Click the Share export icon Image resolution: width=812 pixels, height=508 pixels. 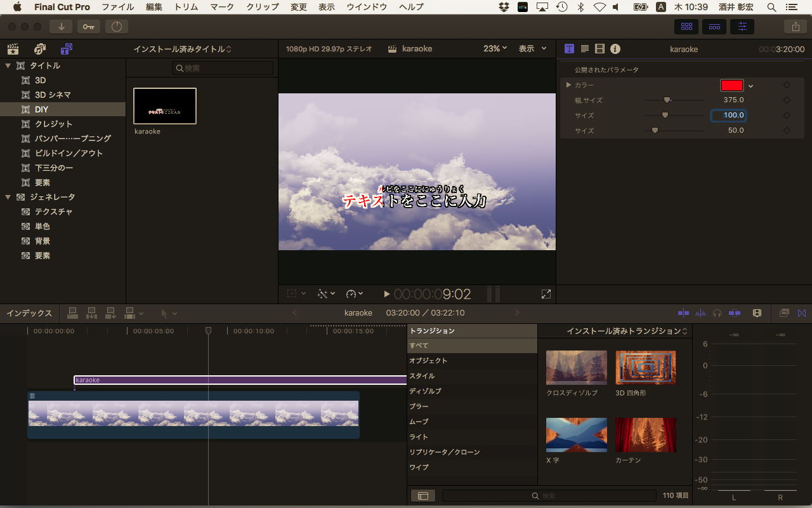coord(795,27)
